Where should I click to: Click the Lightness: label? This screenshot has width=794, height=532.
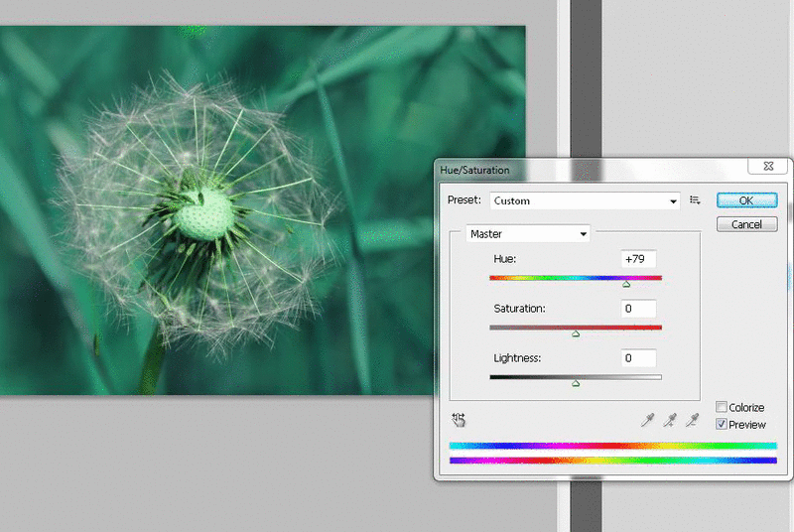pos(517,358)
